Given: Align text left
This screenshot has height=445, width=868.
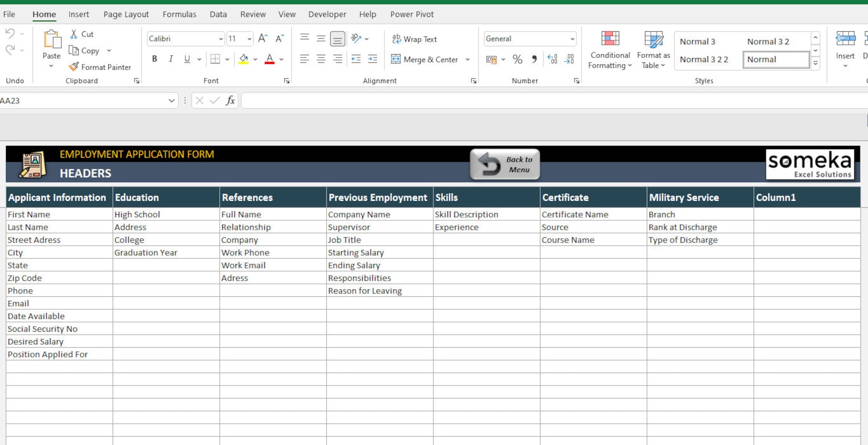Looking at the screenshot, I should (304, 59).
